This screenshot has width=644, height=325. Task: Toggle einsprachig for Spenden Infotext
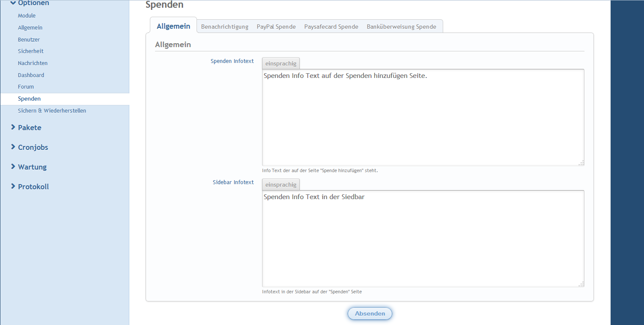(280, 63)
